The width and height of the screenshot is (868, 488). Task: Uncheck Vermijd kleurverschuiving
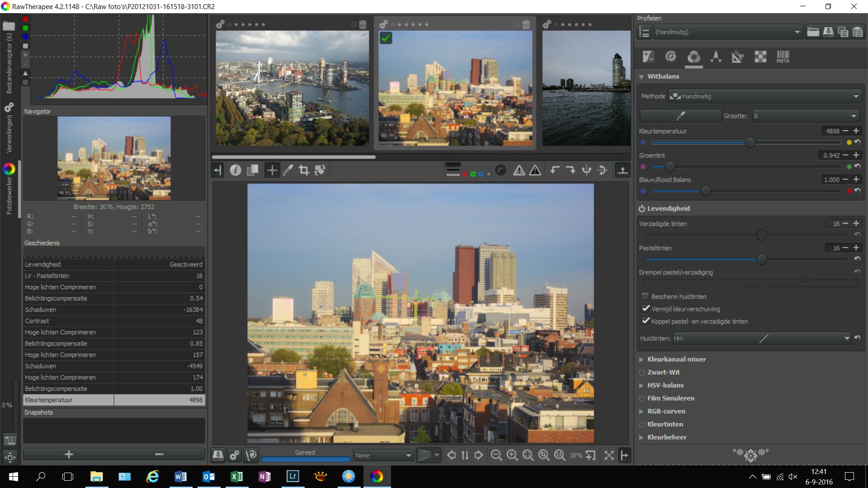coord(645,309)
